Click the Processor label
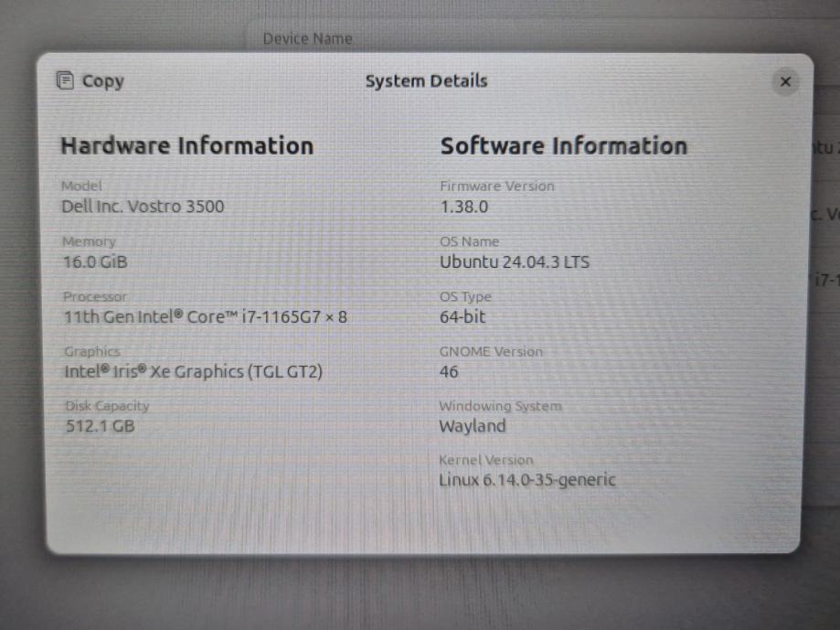Viewport: 840px width, 630px height. click(x=95, y=296)
